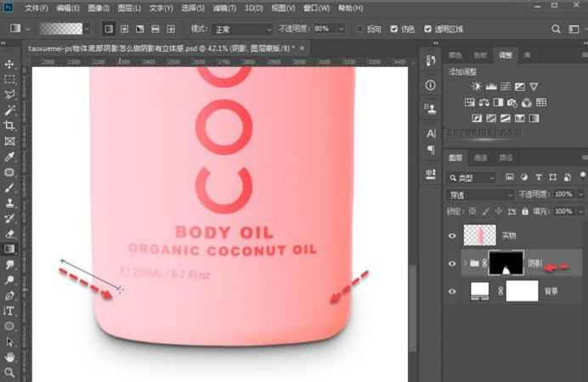Toggle the 反向 checkbox
588x382 pixels.
tap(360, 29)
